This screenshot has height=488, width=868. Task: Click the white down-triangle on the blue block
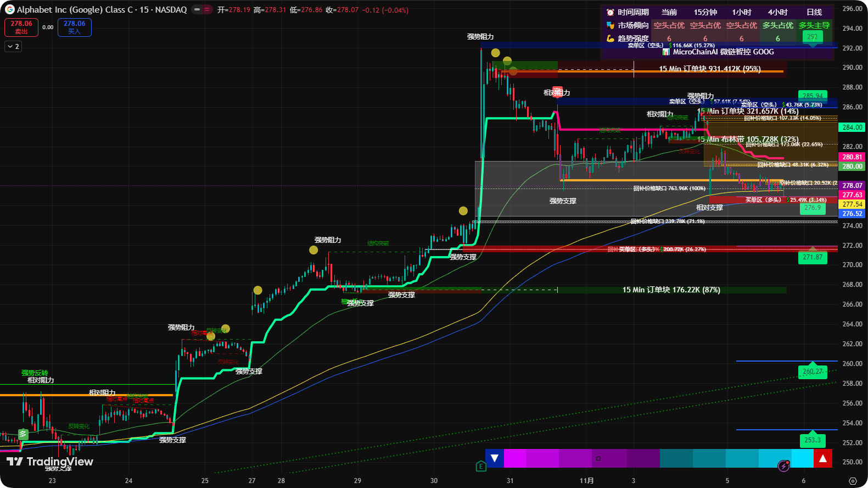point(494,458)
